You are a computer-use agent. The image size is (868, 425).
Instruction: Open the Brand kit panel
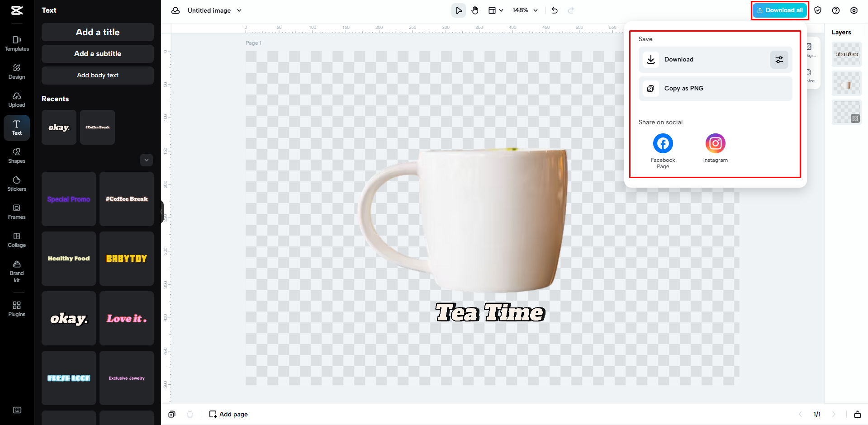click(x=16, y=270)
